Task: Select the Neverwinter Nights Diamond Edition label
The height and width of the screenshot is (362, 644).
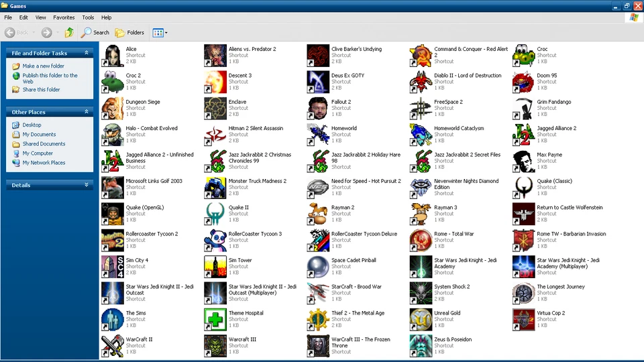Action: click(x=466, y=184)
